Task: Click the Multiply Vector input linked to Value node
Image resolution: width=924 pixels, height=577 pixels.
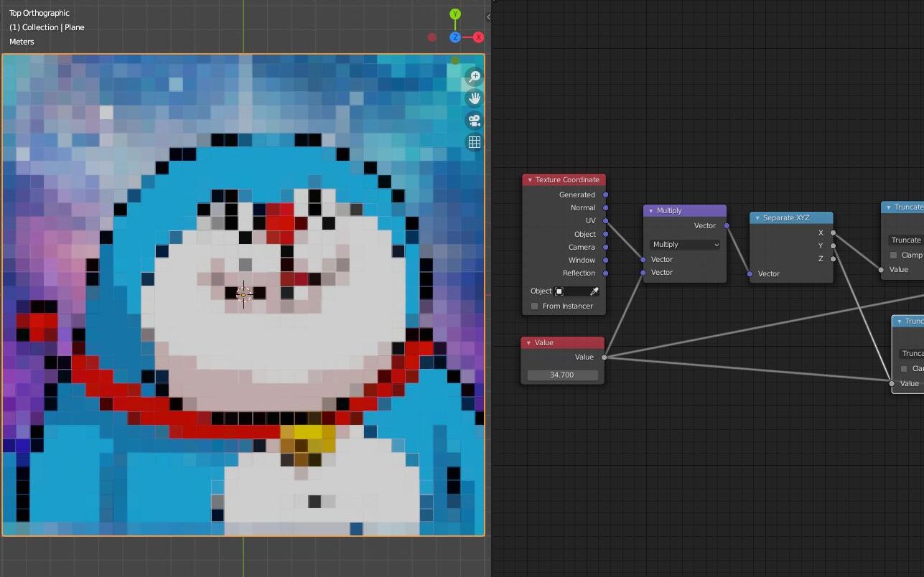Action: coord(643,272)
